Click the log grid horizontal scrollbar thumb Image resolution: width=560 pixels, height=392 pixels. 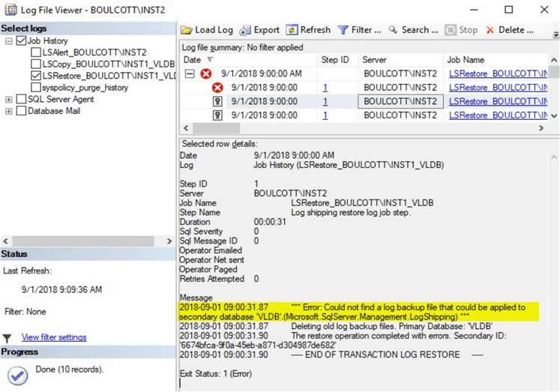point(217,128)
